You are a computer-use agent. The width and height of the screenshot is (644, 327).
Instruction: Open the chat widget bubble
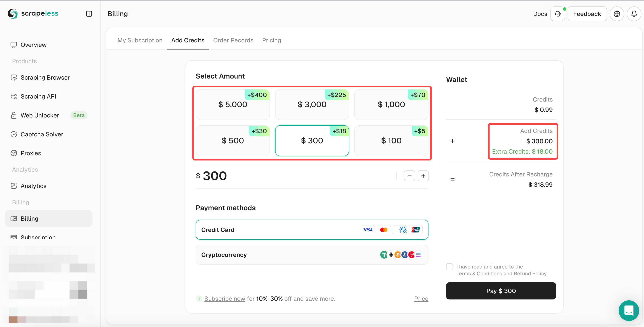point(629,310)
